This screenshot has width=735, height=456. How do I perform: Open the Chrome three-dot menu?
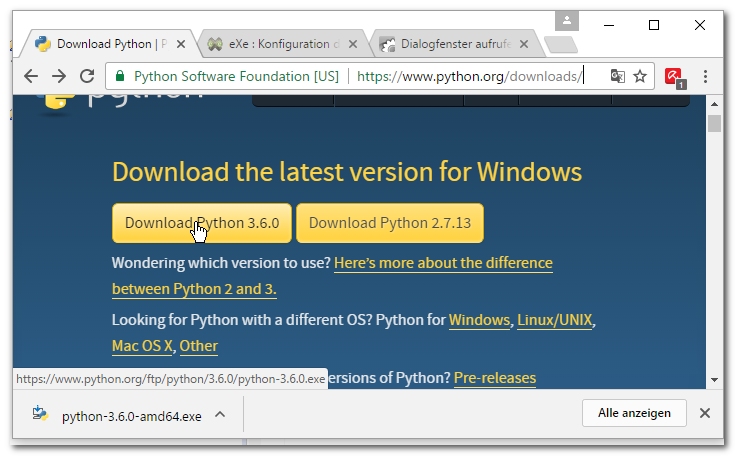pyautogui.click(x=705, y=76)
